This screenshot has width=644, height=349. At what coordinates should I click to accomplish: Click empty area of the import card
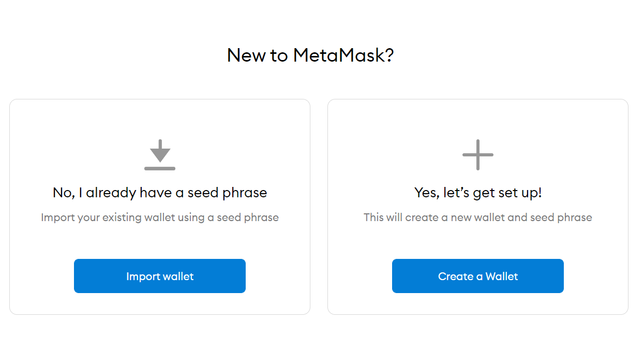pos(160,119)
